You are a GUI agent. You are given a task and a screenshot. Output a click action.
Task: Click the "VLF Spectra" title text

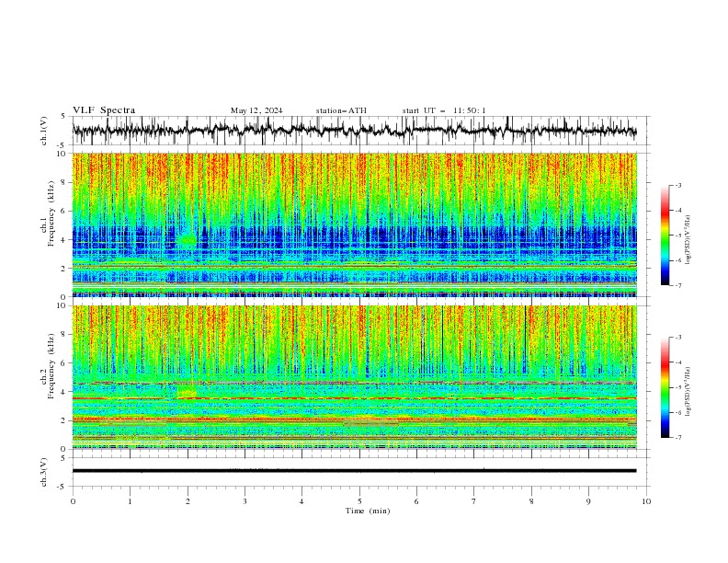[x=104, y=110]
